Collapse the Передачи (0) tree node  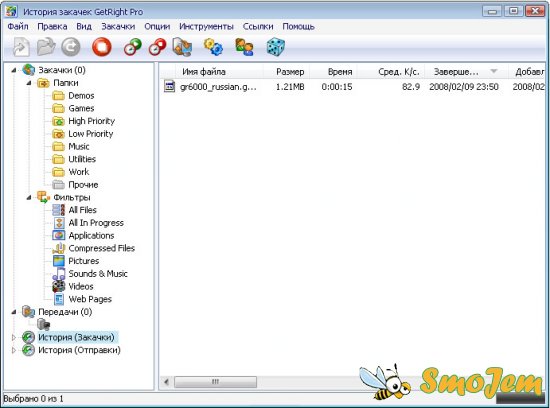(14, 312)
